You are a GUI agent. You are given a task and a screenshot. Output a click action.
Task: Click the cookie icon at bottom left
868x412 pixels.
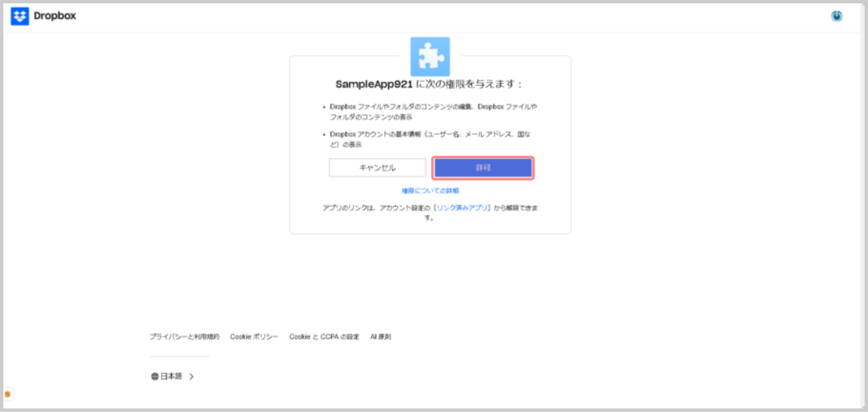(7, 394)
